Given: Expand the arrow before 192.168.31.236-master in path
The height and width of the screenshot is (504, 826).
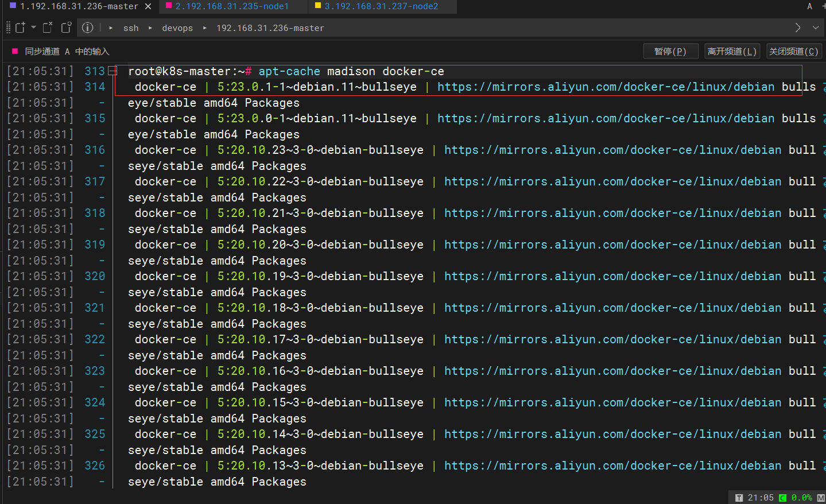Looking at the screenshot, I should (x=204, y=28).
